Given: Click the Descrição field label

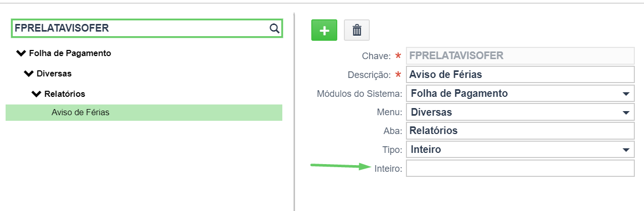Looking at the screenshot, I should (x=369, y=74).
